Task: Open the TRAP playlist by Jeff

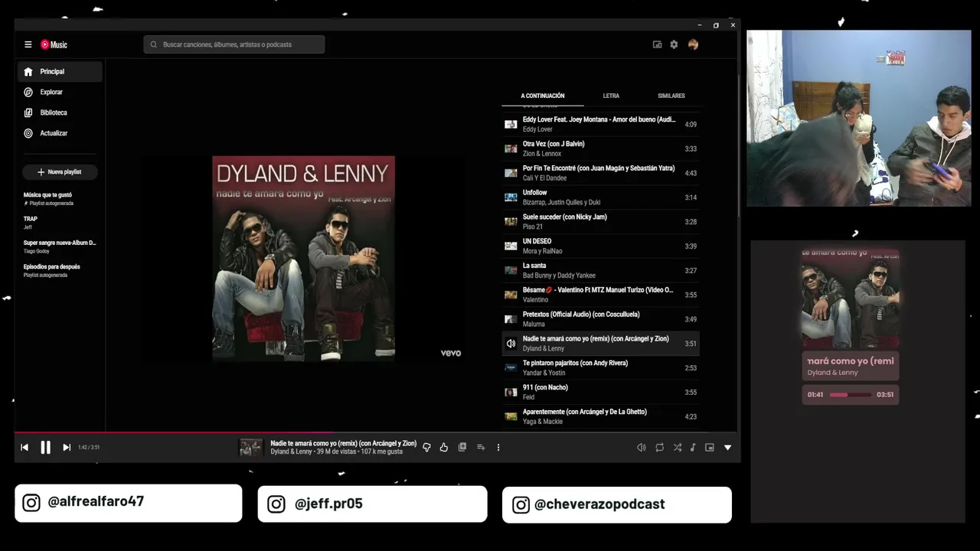Action: point(60,223)
